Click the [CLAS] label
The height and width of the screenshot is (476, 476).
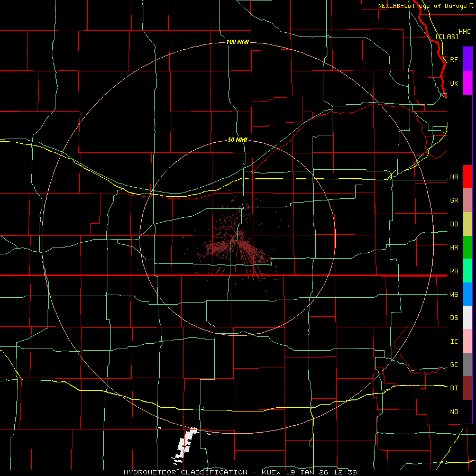[447, 36]
